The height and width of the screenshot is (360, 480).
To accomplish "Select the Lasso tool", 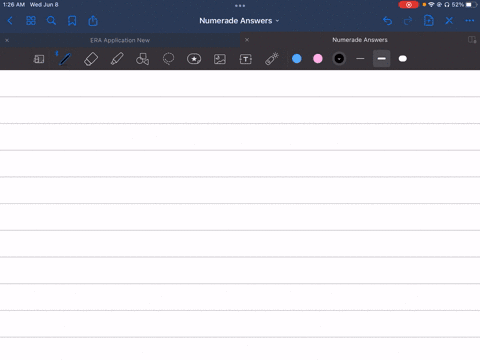I will coord(168,59).
